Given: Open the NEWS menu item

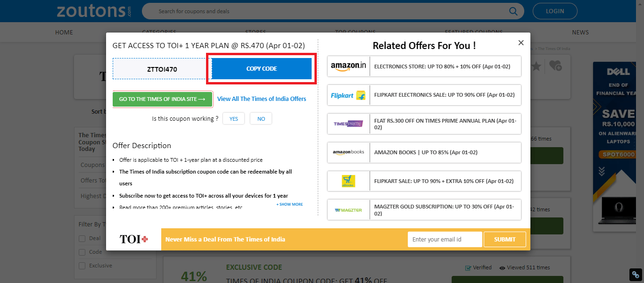Looking at the screenshot, I should click(x=580, y=32).
